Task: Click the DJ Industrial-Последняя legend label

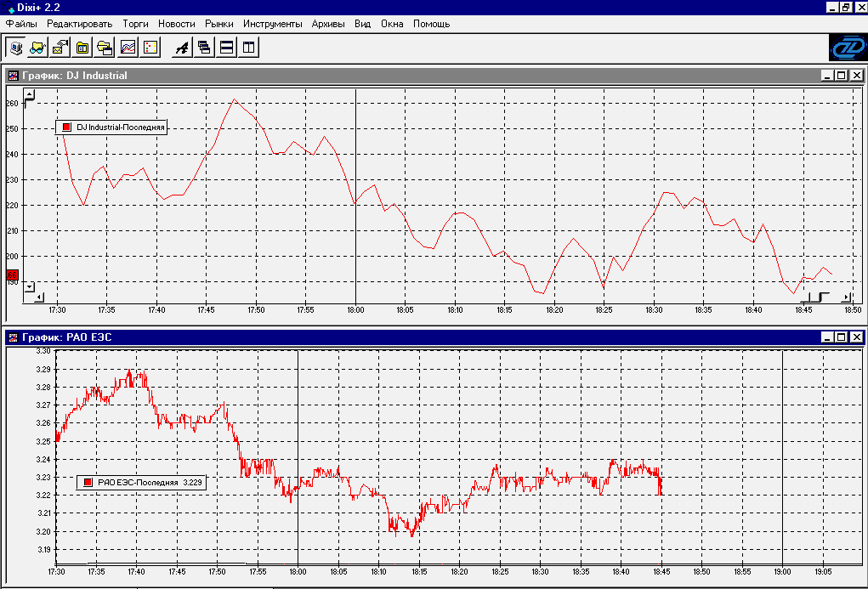Action: [x=121, y=127]
